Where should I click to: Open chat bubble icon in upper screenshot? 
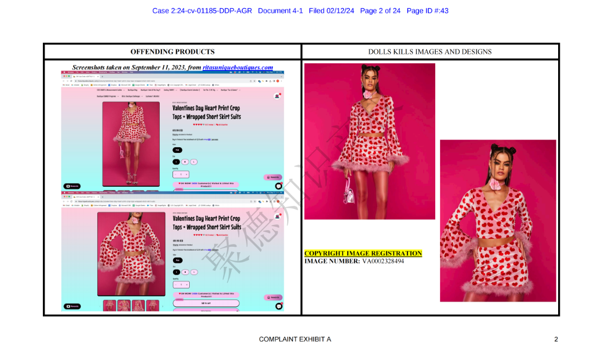point(279,186)
